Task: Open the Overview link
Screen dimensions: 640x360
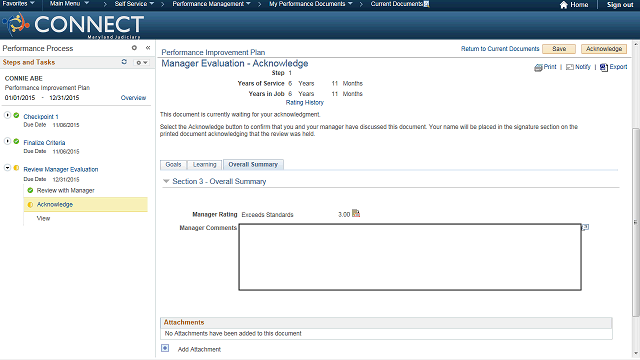Action: [x=133, y=98]
